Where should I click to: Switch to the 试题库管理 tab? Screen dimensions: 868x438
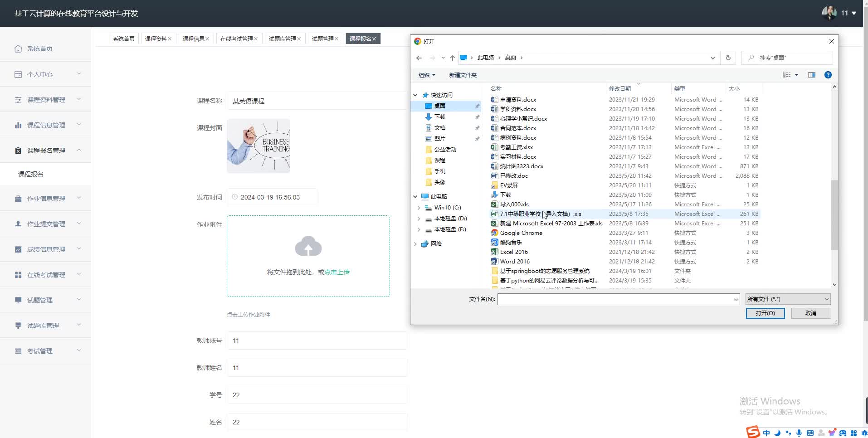283,39
